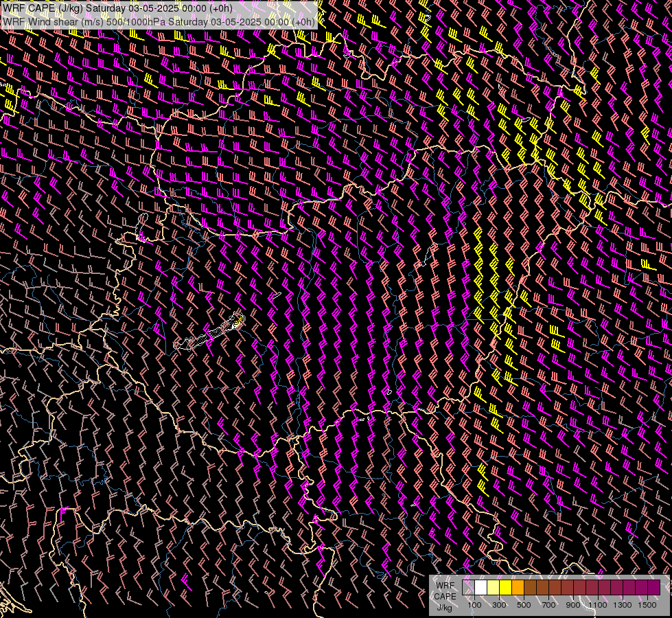
Task: Click the WRF Wind shear 500/1000hPa title line
Action: click(158, 22)
